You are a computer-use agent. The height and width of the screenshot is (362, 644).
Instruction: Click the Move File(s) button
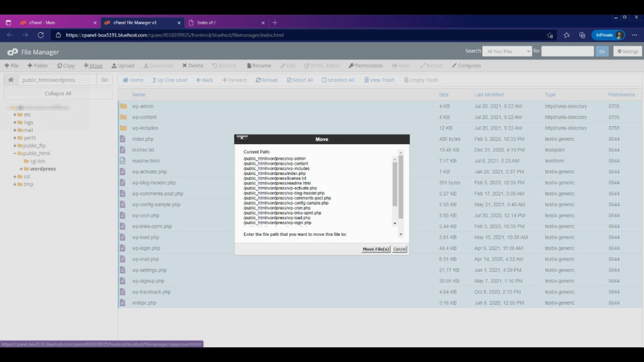point(375,249)
